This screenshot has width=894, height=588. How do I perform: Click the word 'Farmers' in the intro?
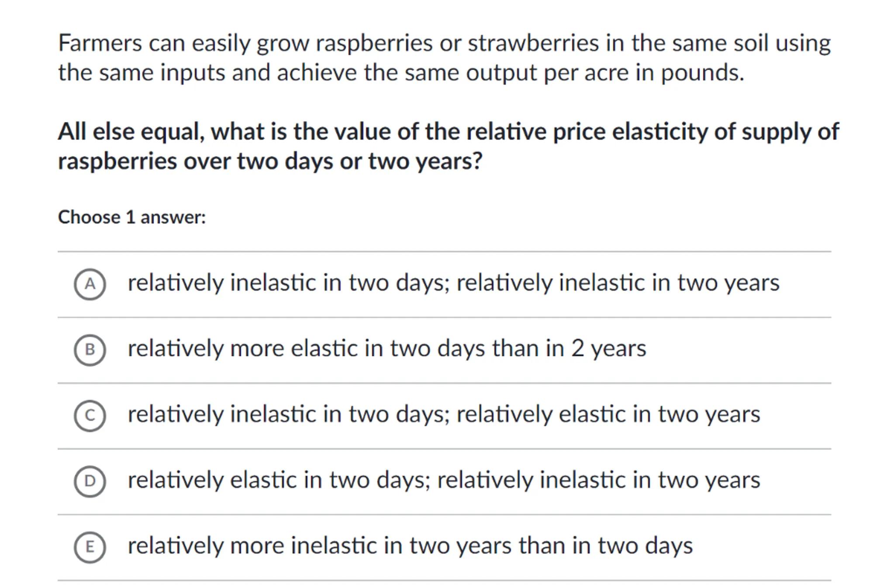(x=100, y=44)
